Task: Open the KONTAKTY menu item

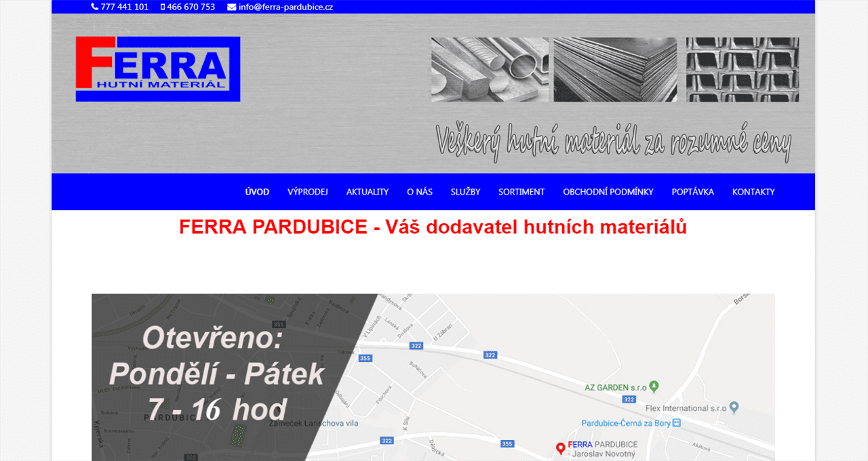Action: [x=753, y=192]
